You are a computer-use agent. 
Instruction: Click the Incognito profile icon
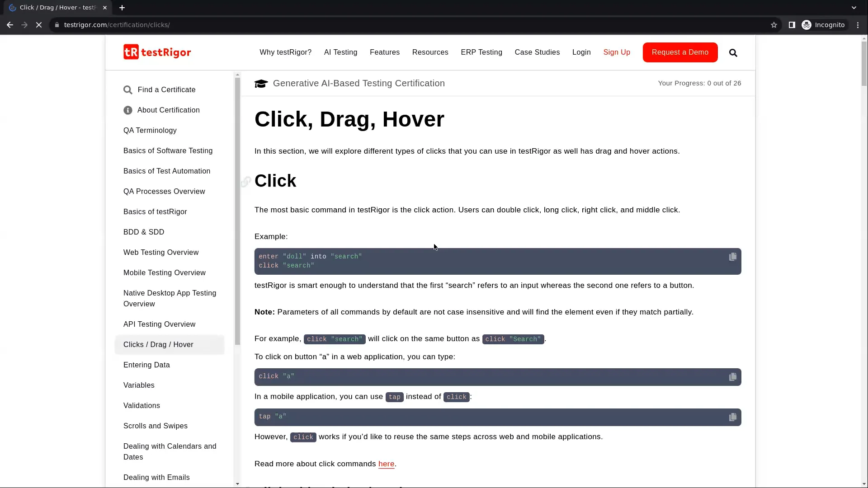point(807,25)
